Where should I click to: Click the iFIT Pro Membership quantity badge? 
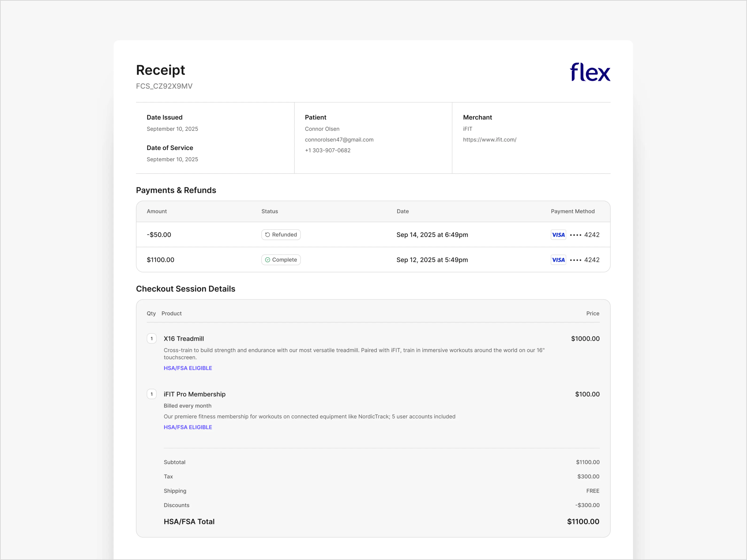(x=152, y=394)
